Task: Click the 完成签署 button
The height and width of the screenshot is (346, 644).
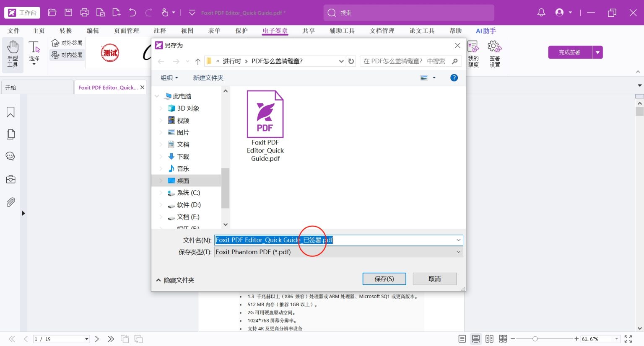Action: 570,52
